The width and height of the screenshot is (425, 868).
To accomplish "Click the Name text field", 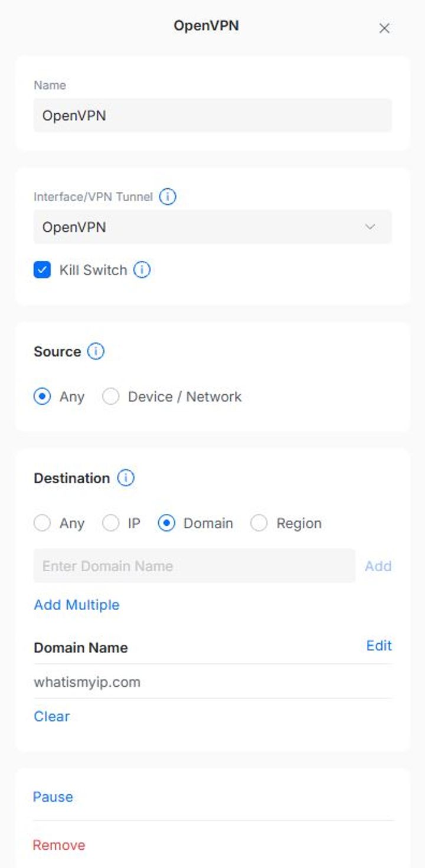I will click(x=212, y=116).
